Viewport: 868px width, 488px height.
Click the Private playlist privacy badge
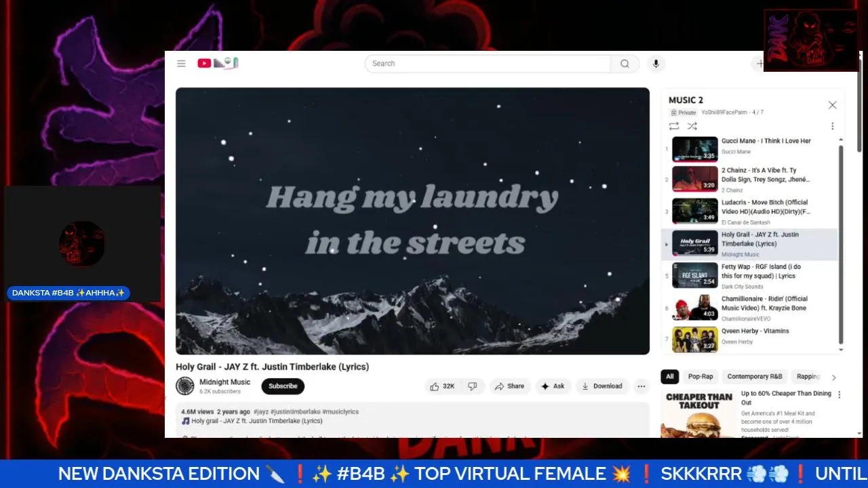tap(684, 113)
